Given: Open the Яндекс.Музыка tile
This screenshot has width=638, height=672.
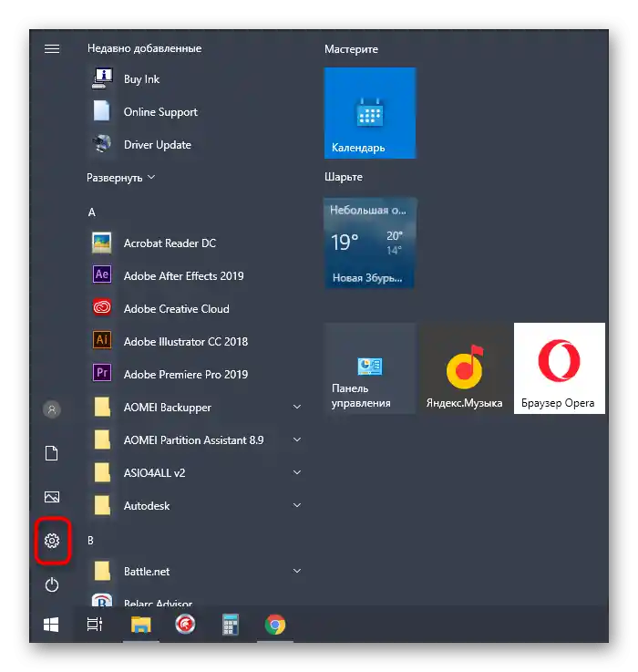Looking at the screenshot, I should pos(465,368).
